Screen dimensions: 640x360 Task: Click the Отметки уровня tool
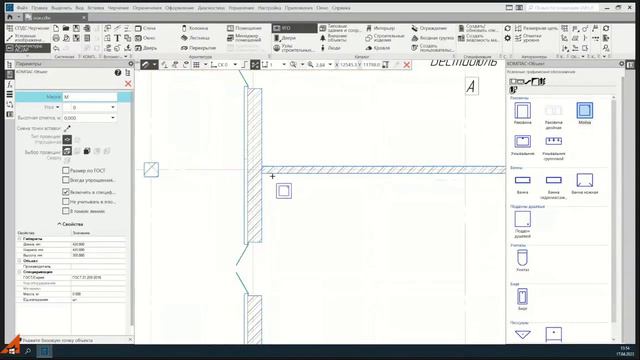click(528, 38)
